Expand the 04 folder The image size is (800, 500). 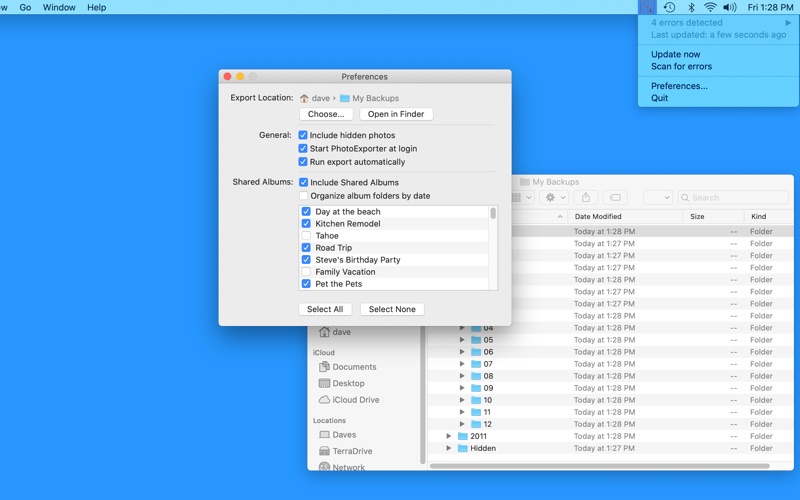462,328
